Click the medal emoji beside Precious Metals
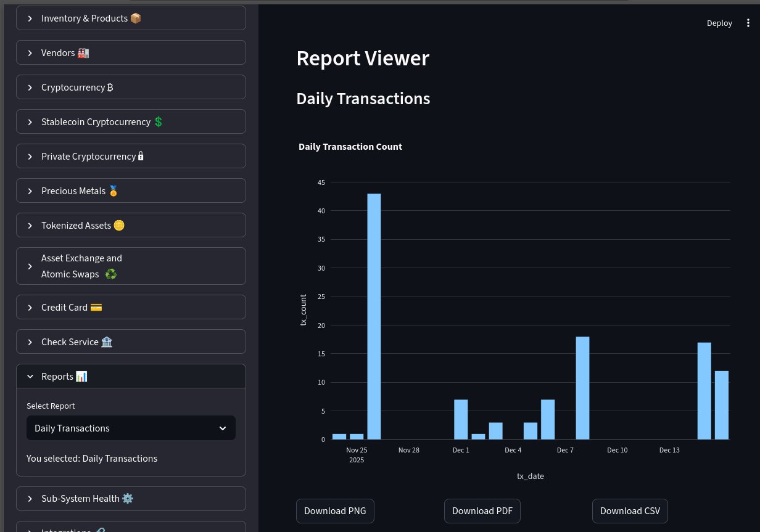Viewport: 760px width, 532px height. pyautogui.click(x=113, y=191)
